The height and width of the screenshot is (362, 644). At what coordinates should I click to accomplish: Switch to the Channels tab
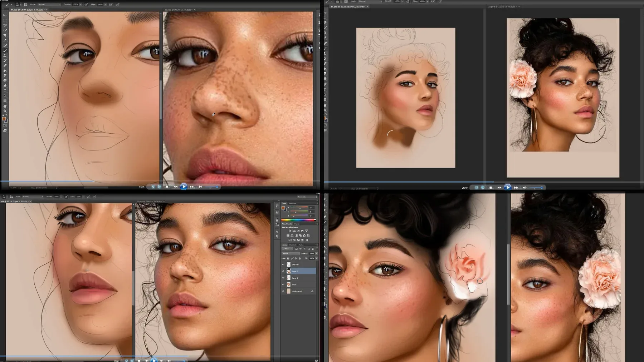293,245
